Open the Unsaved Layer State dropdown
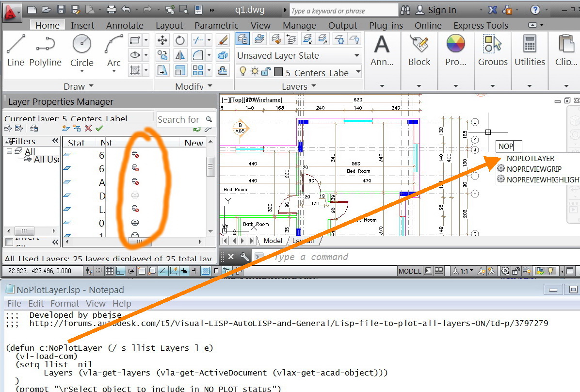Screen dimensions: 580x392 pos(357,56)
